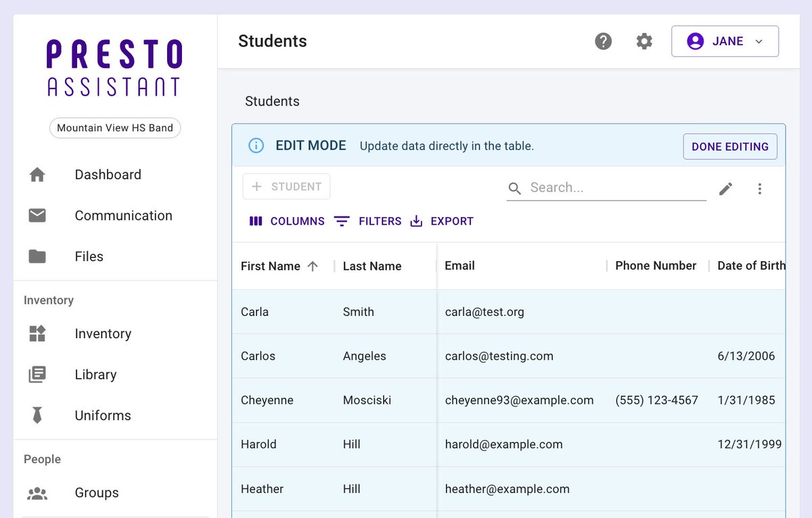The width and height of the screenshot is (812, 518).
Task: Click the Files folder icon
Action: [x=37, y=256]
